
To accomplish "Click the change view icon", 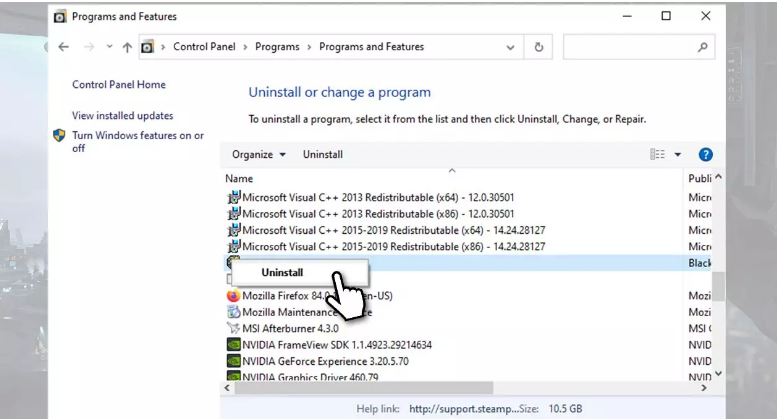I will 657,154.
